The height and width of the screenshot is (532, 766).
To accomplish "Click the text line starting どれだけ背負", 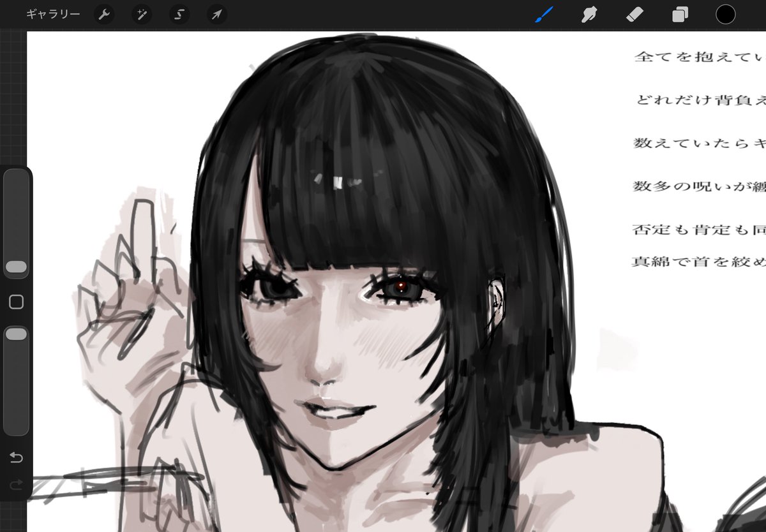I will (700, 100).
